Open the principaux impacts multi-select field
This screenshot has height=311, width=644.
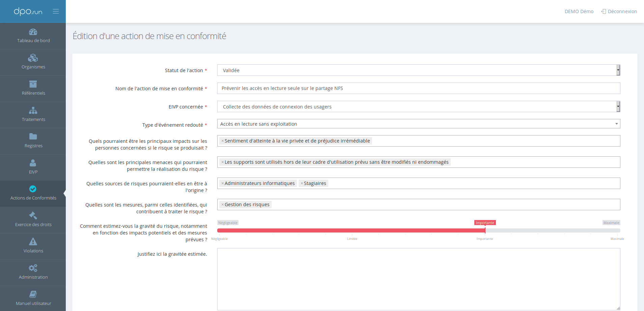[419, 141]
